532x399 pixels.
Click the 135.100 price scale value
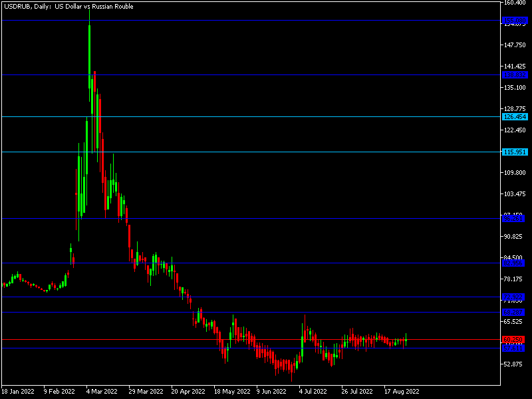coord(515,88)
